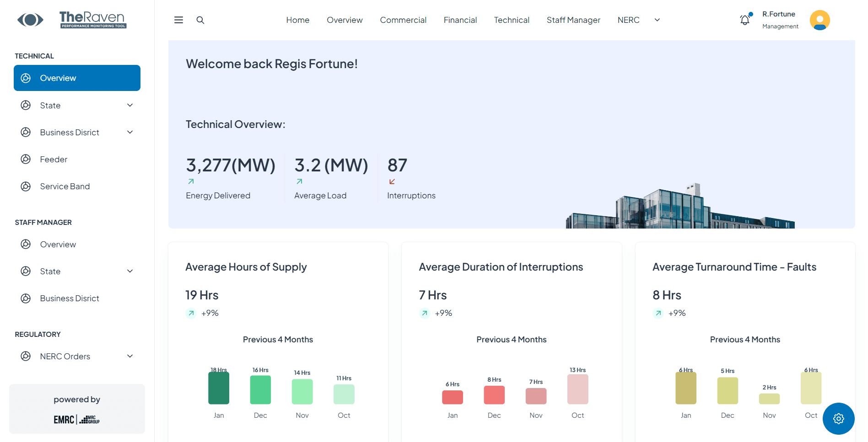The width and height of the screenshot is (868, 442).
Task: Open the settings gear floating button
Action: pos(838,418)
